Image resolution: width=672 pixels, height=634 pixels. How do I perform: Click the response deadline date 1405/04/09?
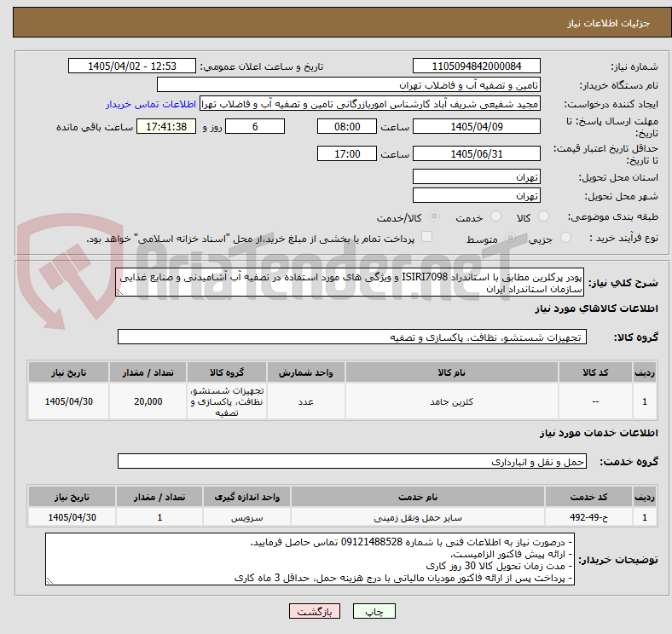(477, 126)
